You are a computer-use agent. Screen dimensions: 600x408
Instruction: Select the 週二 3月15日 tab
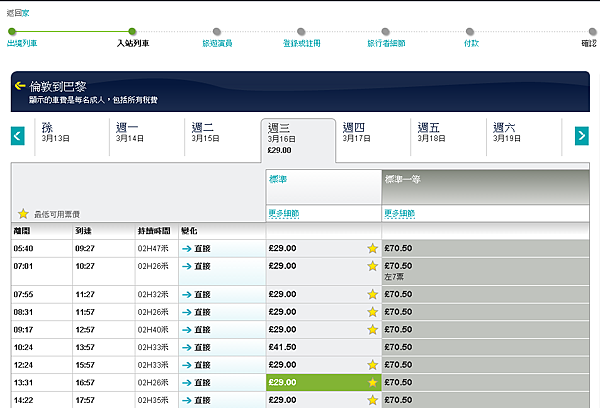point(222,137)
